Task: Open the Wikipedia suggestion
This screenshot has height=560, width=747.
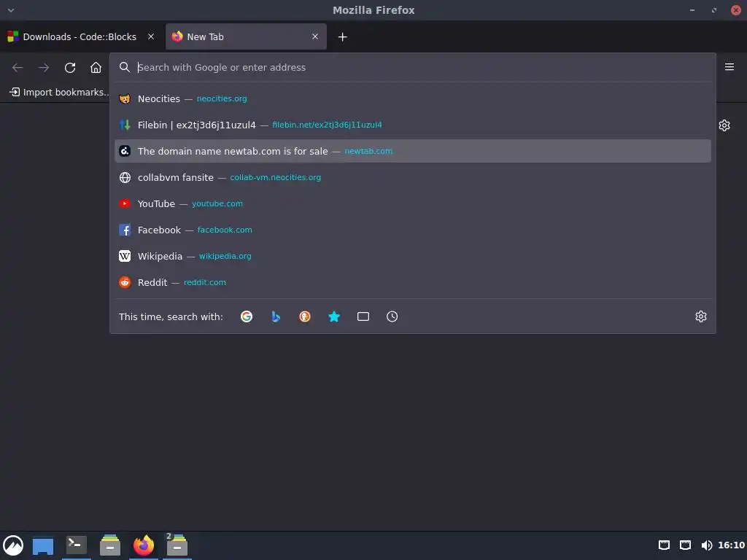Action: (413, 256)
